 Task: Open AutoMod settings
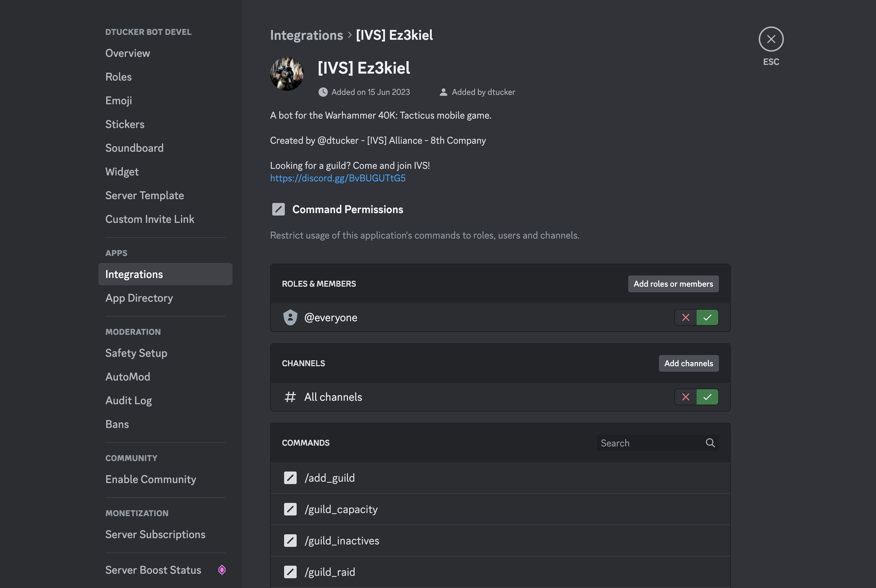(x=165, y=377)
